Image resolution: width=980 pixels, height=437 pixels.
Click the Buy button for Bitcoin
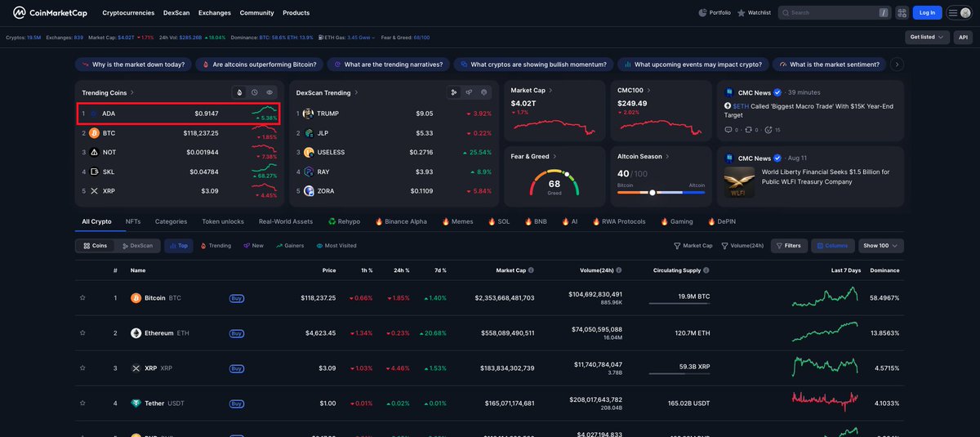pyautogui.click(x=237, y=298)
